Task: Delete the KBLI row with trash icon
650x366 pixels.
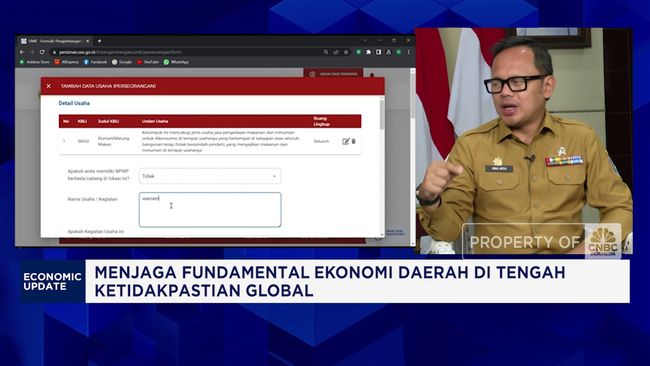Action: [x=354, y=141]
